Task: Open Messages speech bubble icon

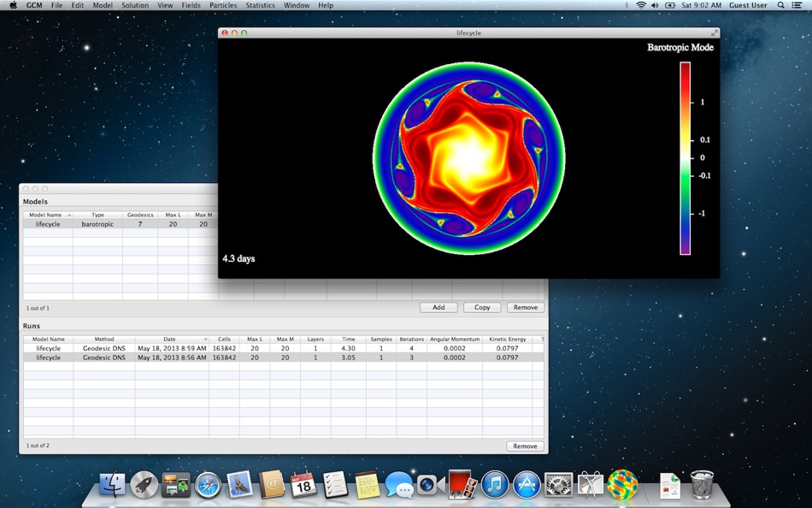Action: [399, 485]
